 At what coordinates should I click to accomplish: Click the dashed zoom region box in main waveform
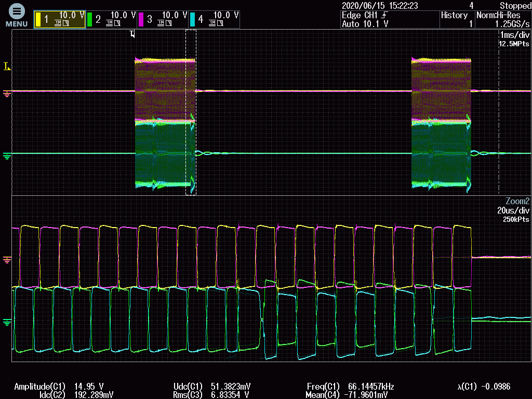[191, 113]
